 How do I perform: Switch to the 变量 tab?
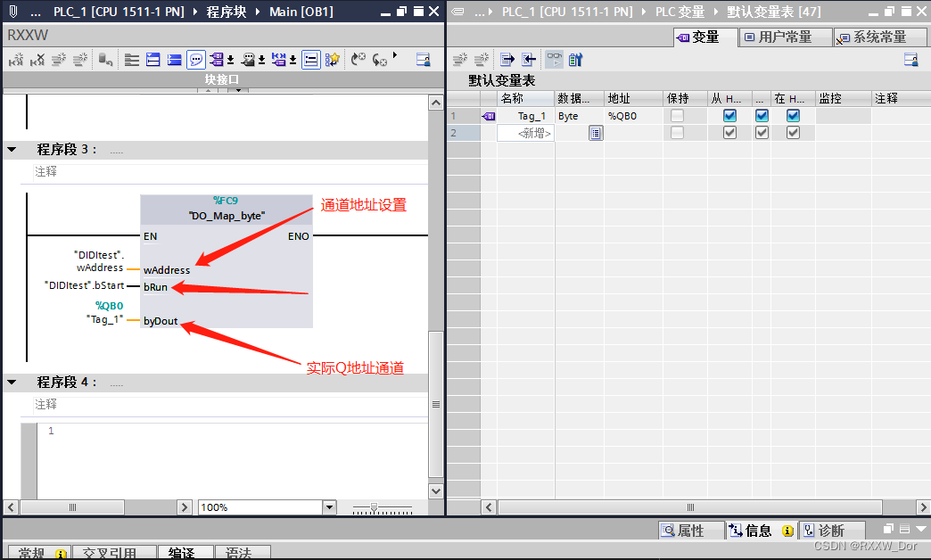tap(705, 37)
